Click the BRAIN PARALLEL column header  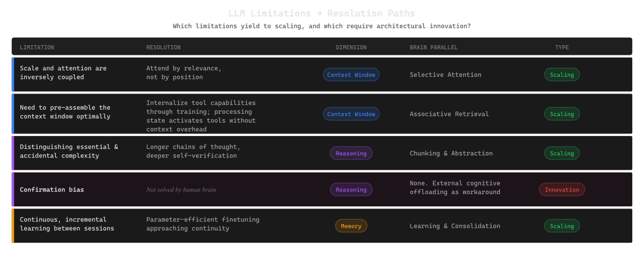[434, 47]
